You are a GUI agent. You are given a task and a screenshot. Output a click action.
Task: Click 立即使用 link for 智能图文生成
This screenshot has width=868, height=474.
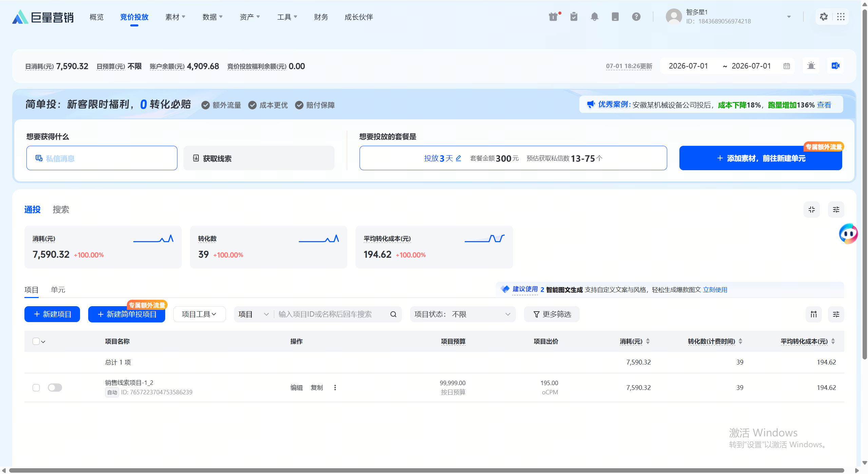[x=715, y=290]
